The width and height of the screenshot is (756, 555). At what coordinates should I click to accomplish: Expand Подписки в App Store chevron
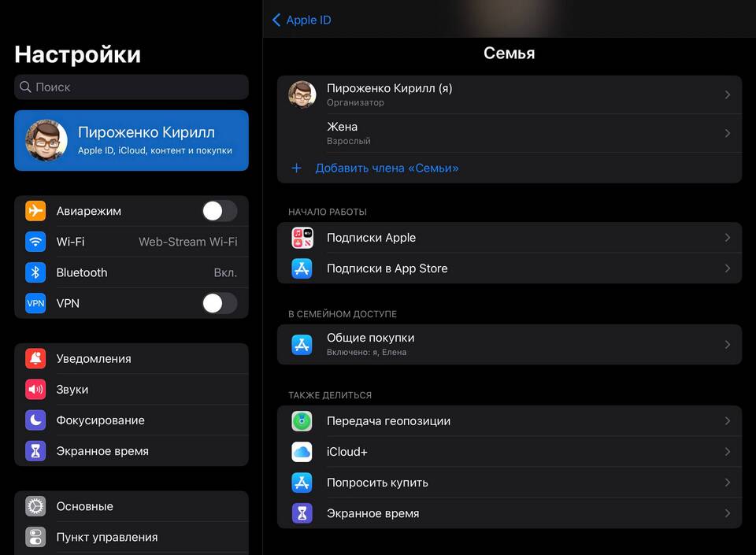point(728,268)
